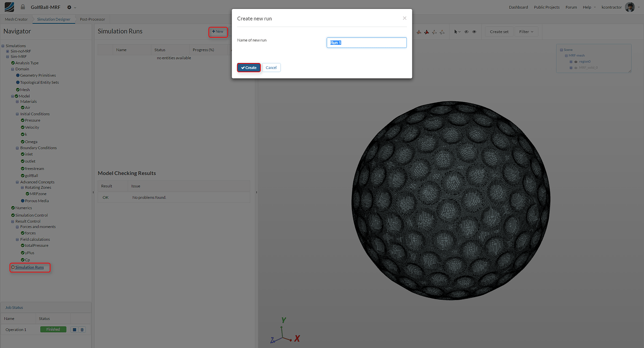
Task: Click the Create button in dialog
Action: [x=249, y=68]
